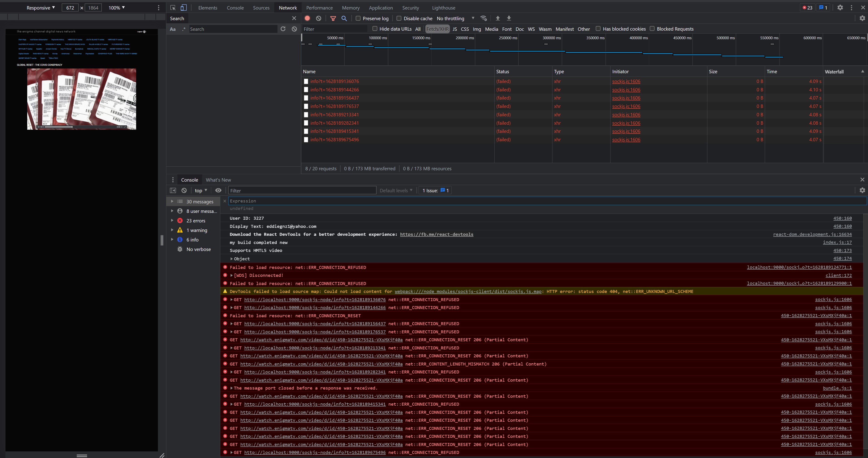Select the inspect element picker icon

173,7
